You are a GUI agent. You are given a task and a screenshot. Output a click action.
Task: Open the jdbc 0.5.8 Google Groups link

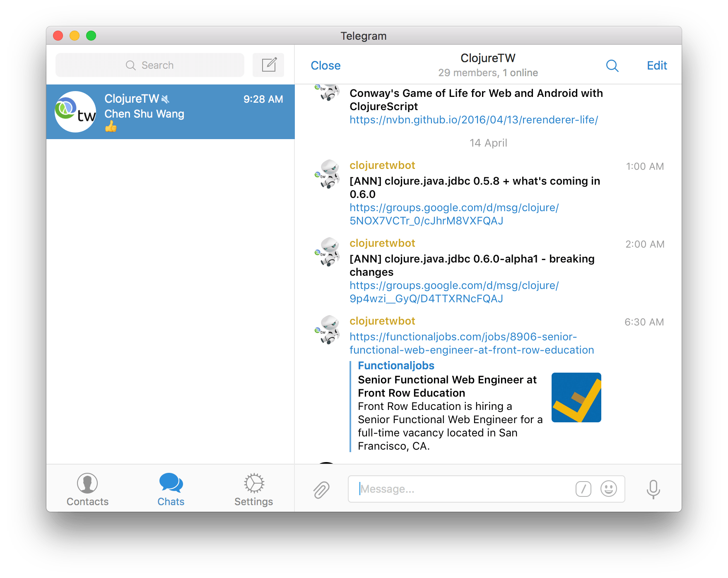[454, 214]
